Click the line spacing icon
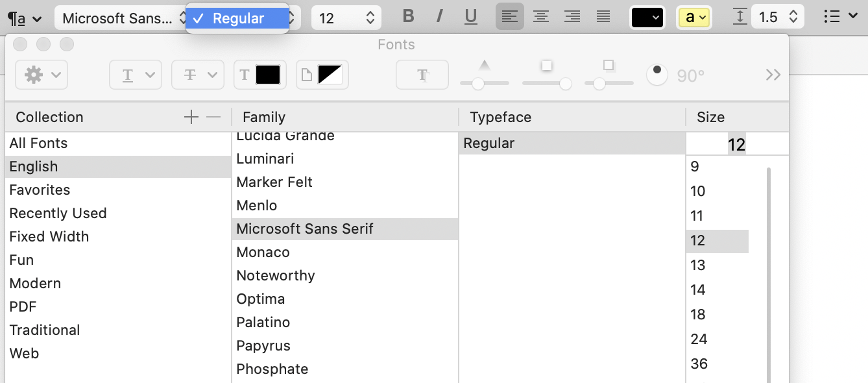This screenshot has width=868, height=383. (740, 18)
